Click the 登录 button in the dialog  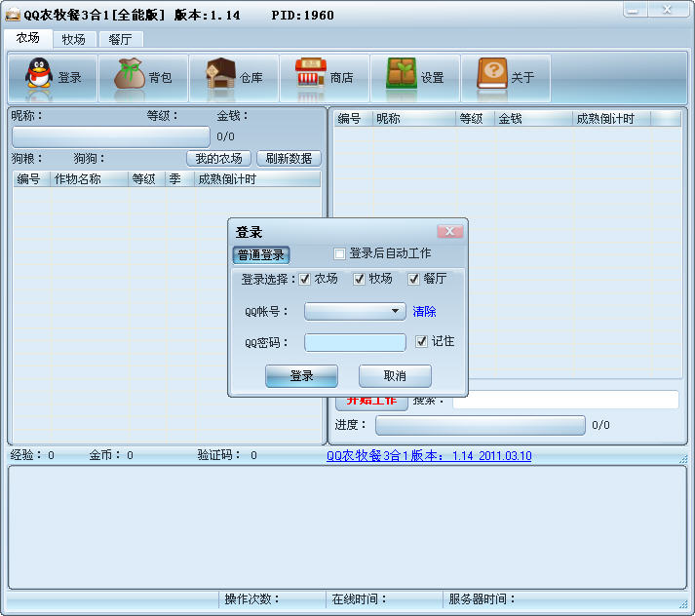[x=301, y=376]
